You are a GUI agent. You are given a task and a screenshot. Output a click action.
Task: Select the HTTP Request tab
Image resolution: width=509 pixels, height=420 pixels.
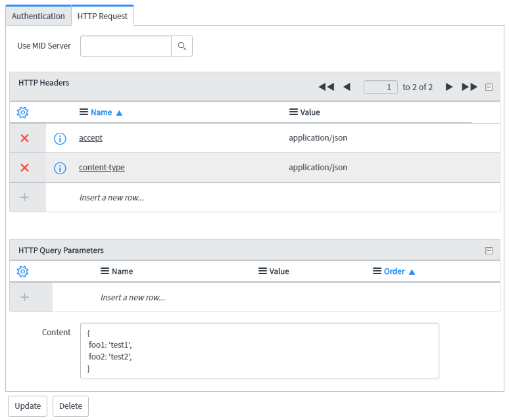[102, 16]
